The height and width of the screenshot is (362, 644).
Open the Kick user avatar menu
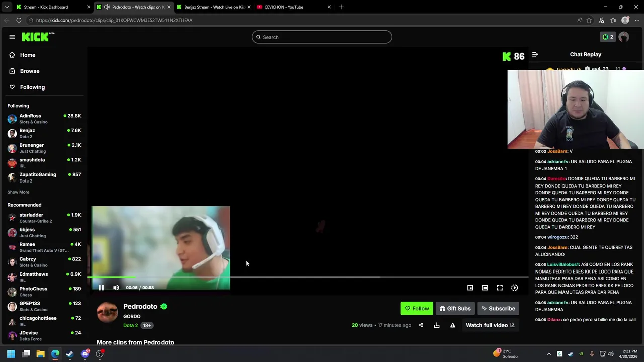[x=624, y=37]
